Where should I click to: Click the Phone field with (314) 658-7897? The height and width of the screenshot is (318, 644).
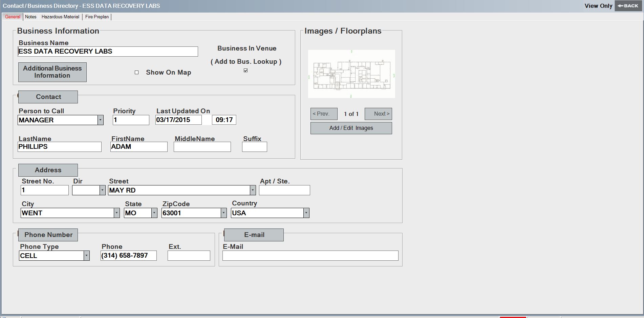click(129, 256)
